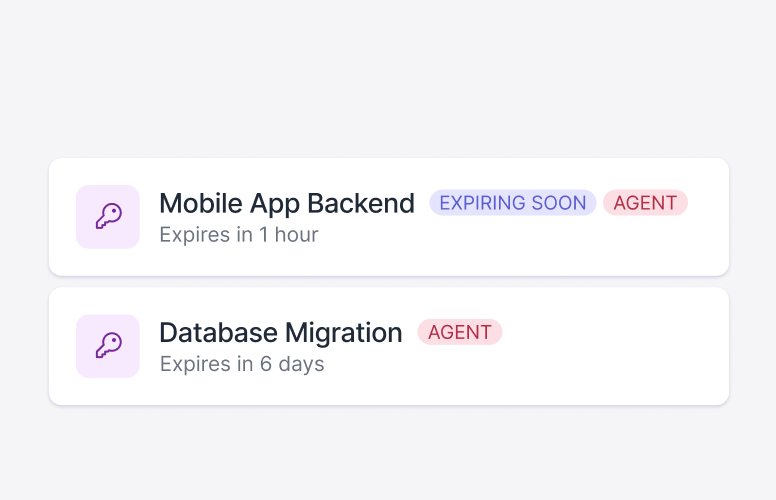Image resolution: width=776 pixels, height=500 pixels.
Task: Click the purple icon tile in the second card
Action: tap(108, 346)
